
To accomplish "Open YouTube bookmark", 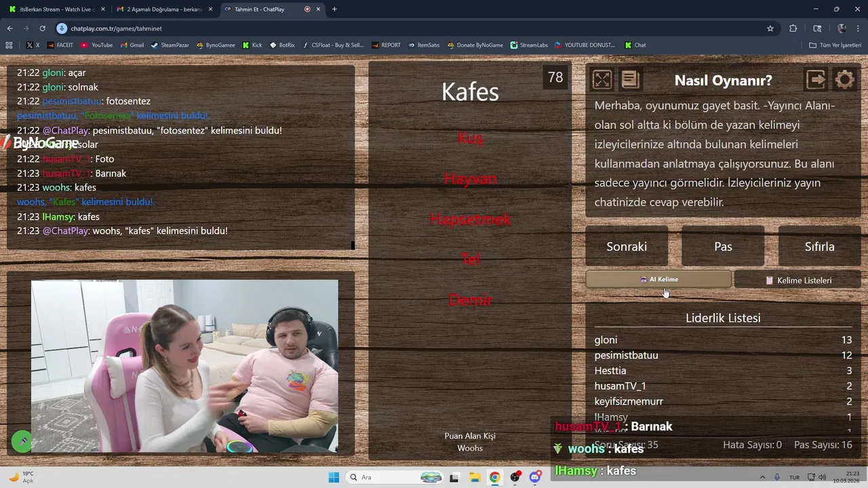I will (97, 45).
